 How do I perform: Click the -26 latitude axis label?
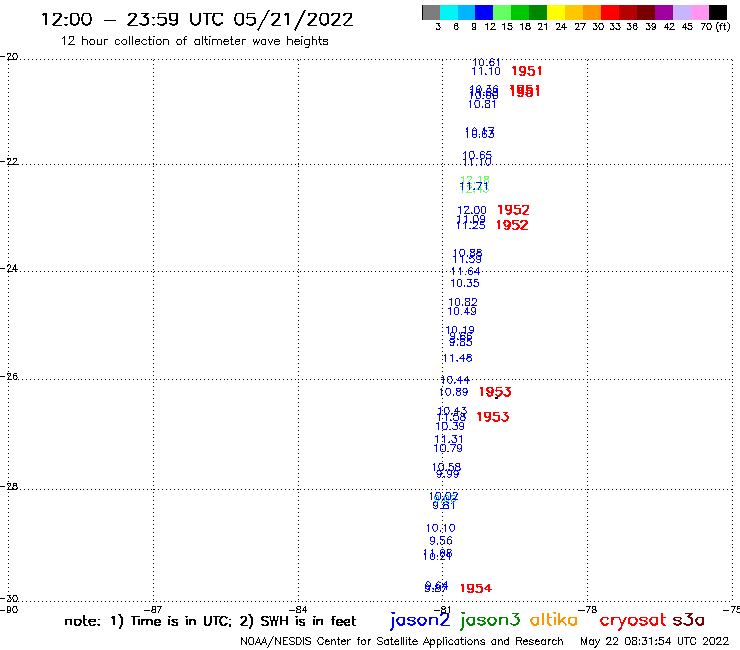point(9,377)
